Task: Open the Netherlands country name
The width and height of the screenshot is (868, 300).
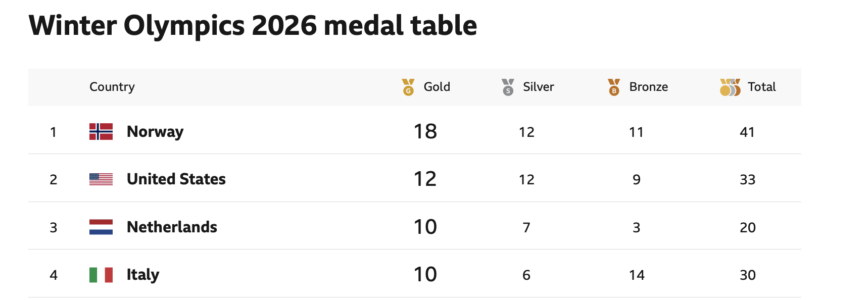Action: tap(172, 227)
